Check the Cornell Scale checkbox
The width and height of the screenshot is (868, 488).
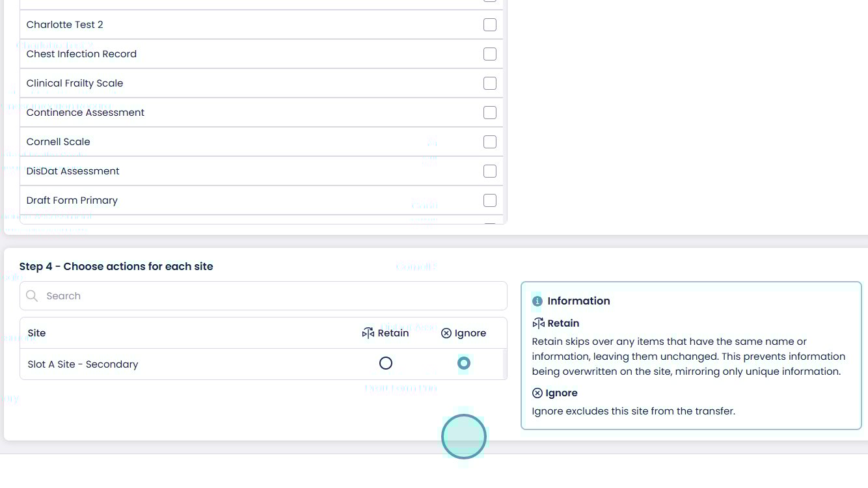point(490,142)
